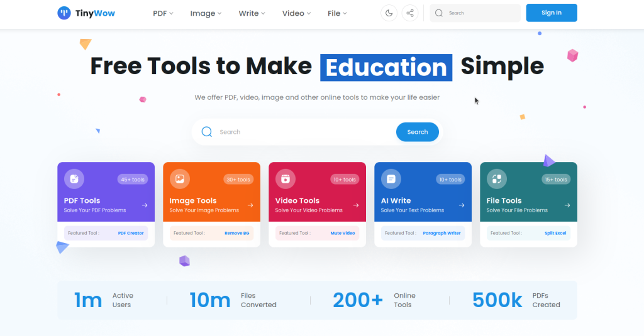Screen dimensions: 644x336
Task: Click the Image Tools card icon
Action: 180,179
